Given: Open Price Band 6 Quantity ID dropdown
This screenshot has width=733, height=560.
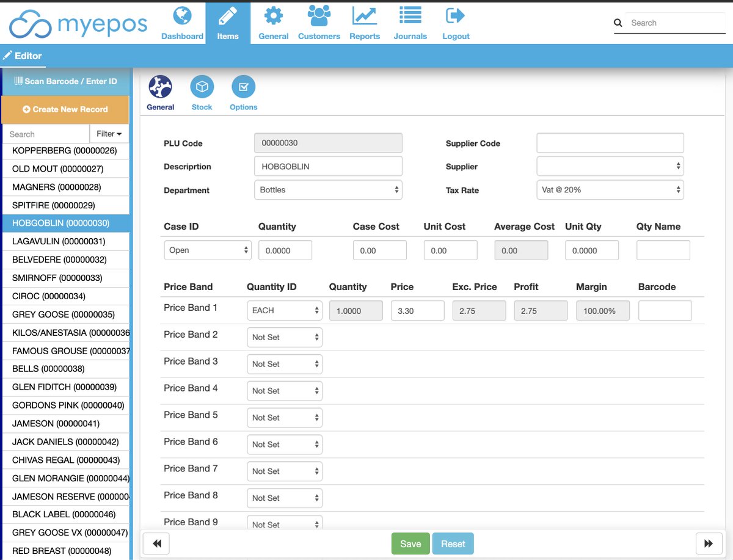Looking at the screenshot, I should (x=285, y=445).
